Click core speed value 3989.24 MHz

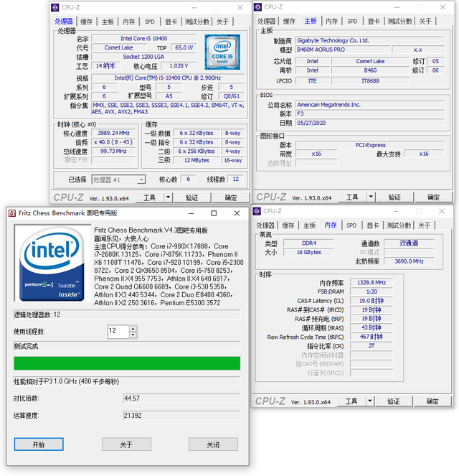114,133
